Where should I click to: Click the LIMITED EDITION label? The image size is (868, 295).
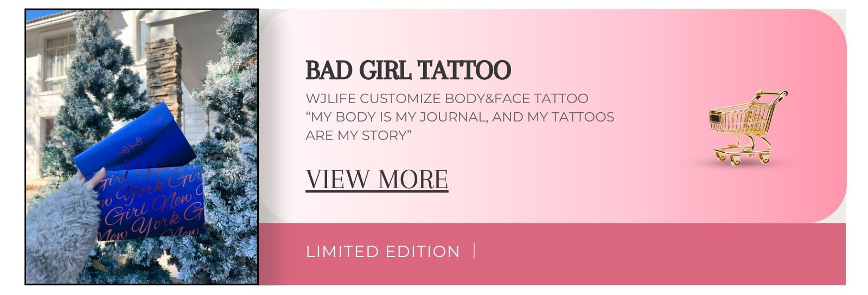pos(382,252)
